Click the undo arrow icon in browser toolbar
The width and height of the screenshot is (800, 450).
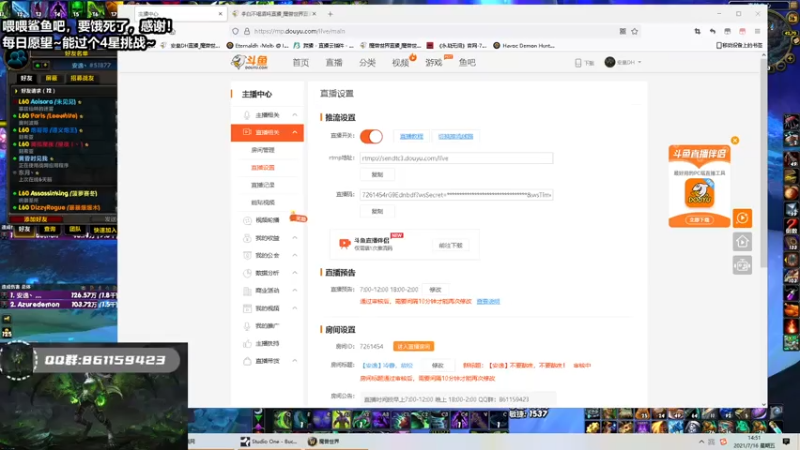click(x=712, y=31)
